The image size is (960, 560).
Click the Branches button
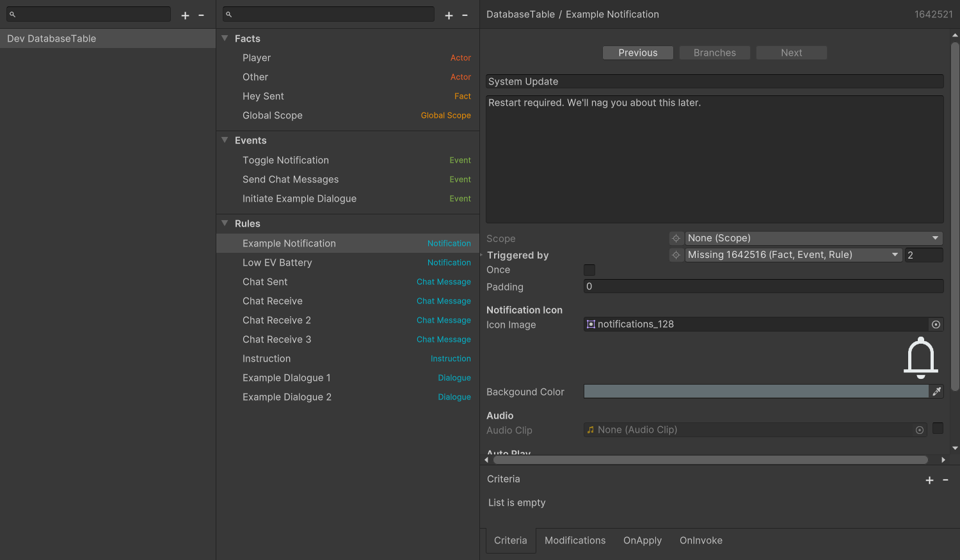pos(714,52)
